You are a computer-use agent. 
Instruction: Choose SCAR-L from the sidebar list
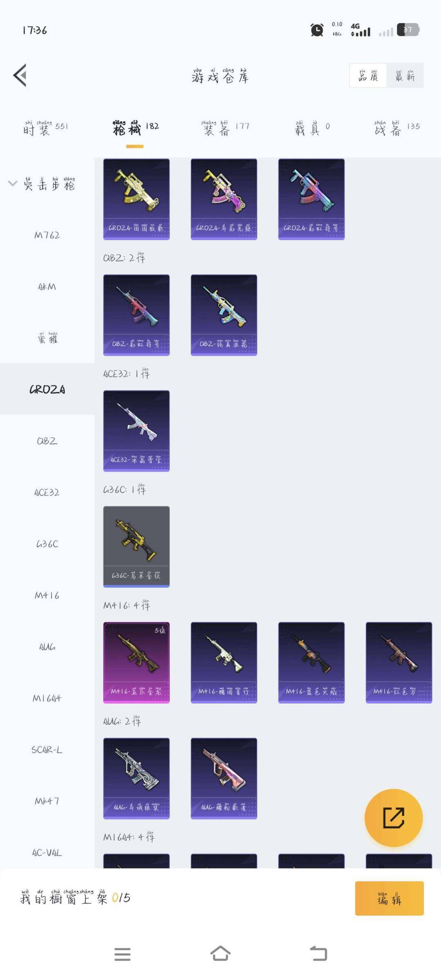[47, 749]
